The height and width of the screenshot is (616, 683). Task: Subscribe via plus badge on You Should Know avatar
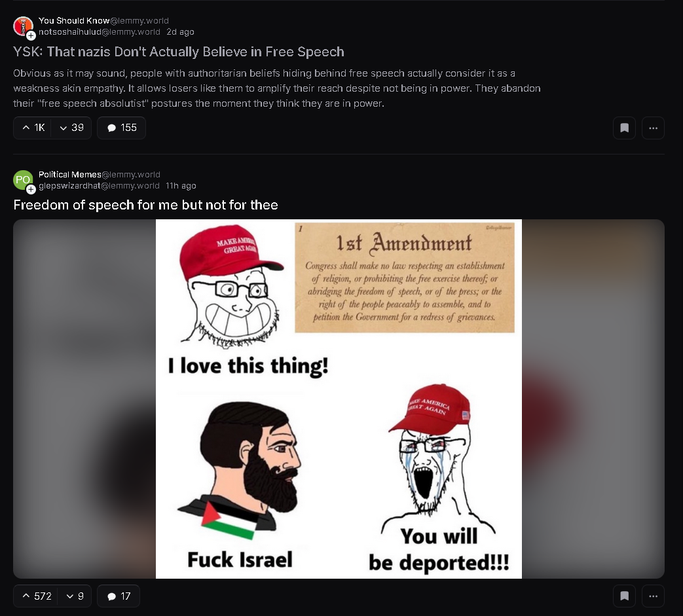(x=31, y=36)
